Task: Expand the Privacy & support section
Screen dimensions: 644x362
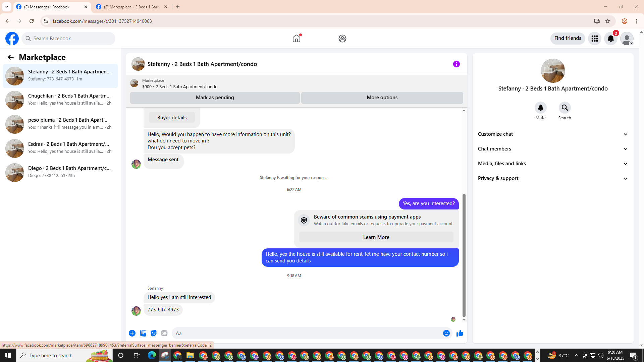Action: click(x=553, y=178)
